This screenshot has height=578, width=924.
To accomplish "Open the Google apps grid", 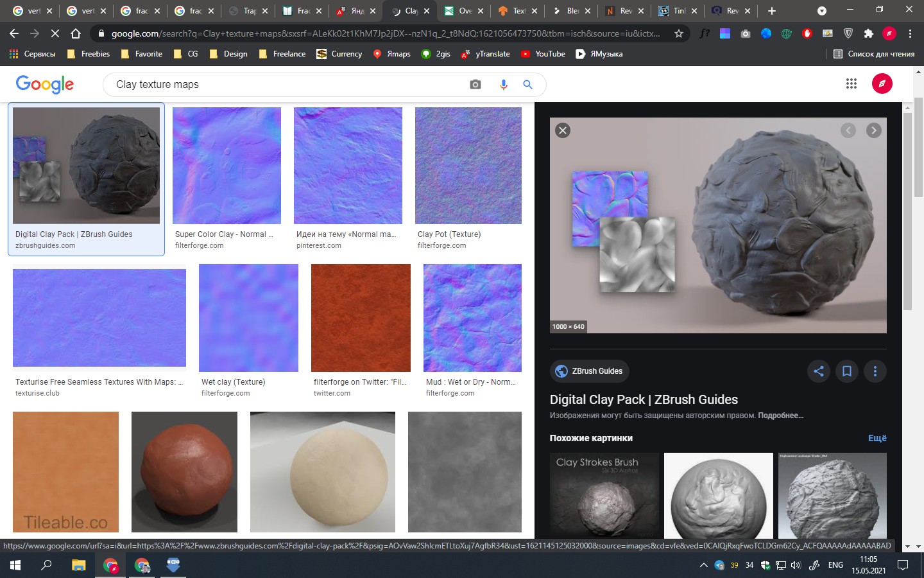I will point(851,83).
